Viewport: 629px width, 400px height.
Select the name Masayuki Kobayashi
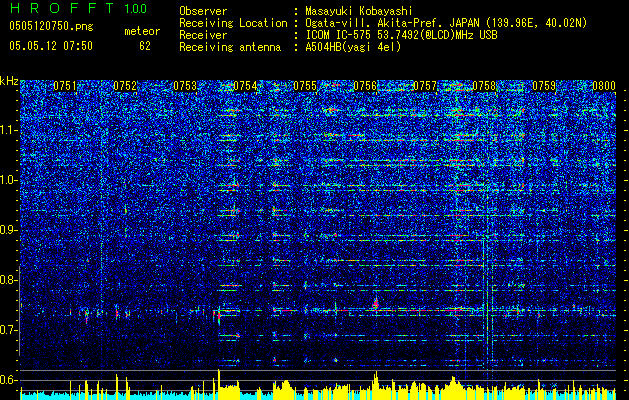[x=359, y=11]
